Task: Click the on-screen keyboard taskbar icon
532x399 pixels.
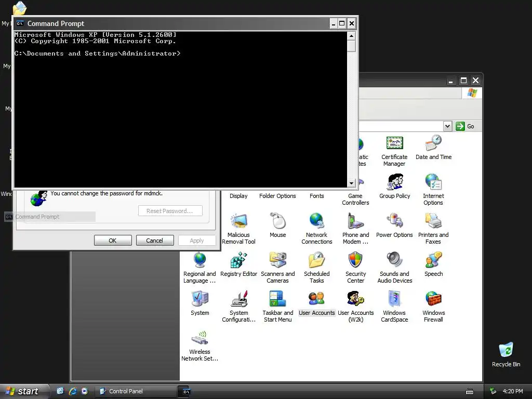Action: 470,392
